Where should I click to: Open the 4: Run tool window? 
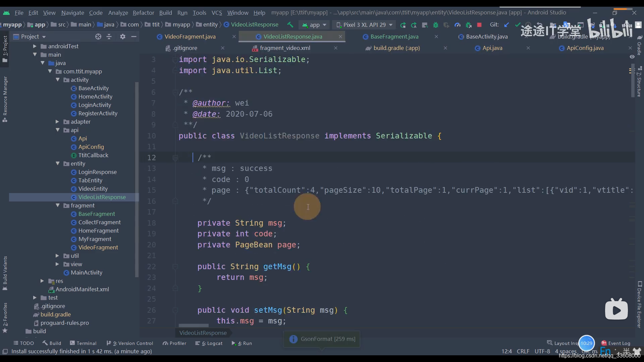pyautogui.click(x=241, y=343)
